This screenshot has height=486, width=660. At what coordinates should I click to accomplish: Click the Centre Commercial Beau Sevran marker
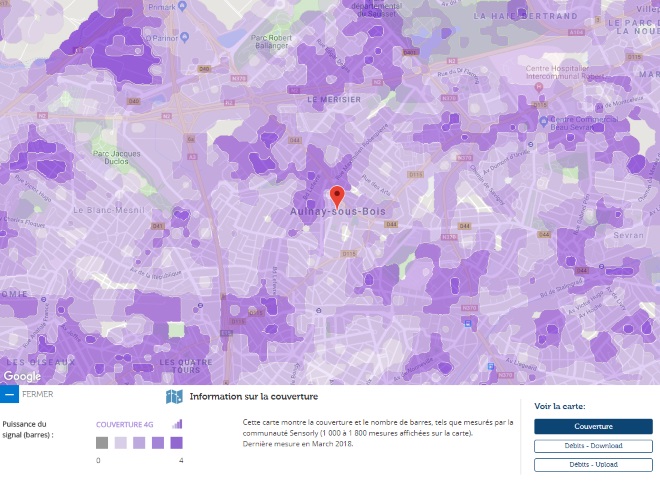(x=544, y=122)
